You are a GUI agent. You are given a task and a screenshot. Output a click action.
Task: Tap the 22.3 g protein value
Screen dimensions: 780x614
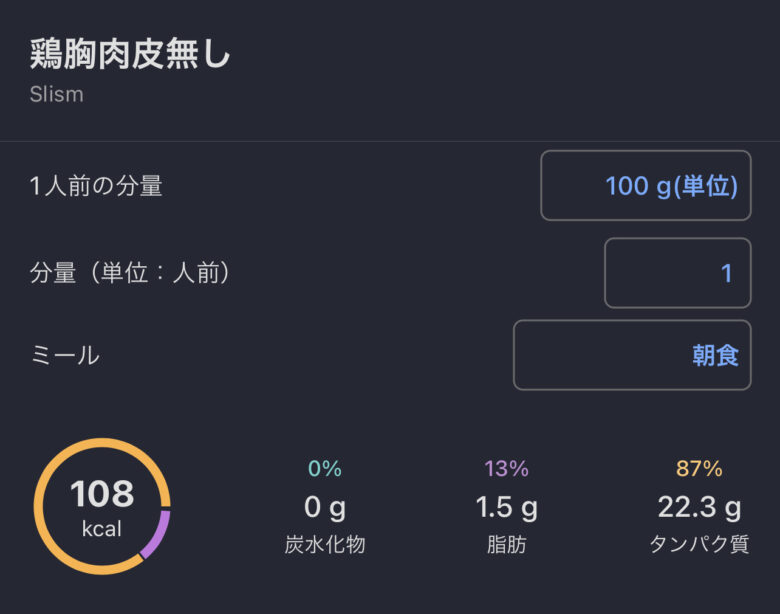(699, 508)
